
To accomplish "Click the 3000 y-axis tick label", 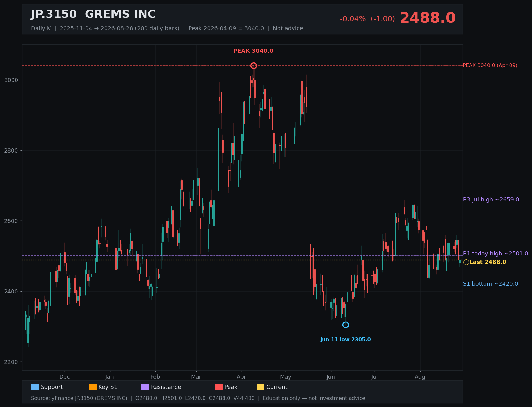I will point(11,80).
